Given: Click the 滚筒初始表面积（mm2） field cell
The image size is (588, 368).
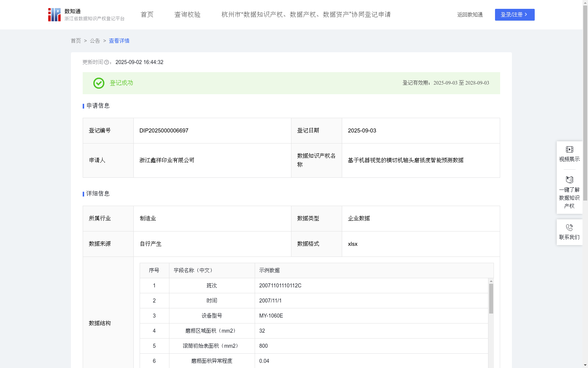Looking at the screenshot, I should click(x=212, y=346).
